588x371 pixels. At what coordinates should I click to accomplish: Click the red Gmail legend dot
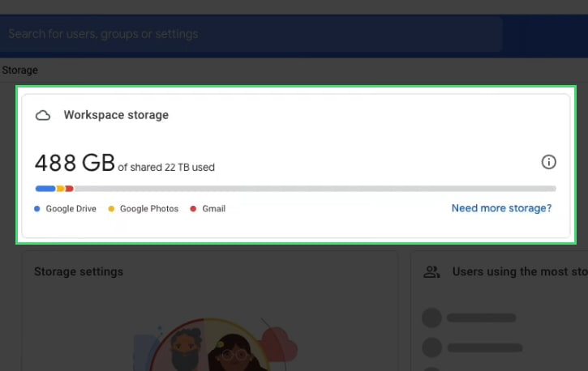click(193, 208)
